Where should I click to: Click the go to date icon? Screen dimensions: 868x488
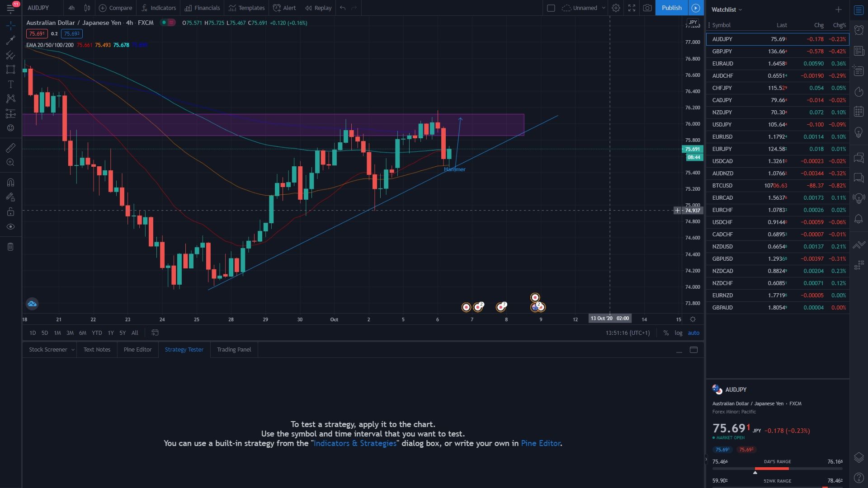155,333
